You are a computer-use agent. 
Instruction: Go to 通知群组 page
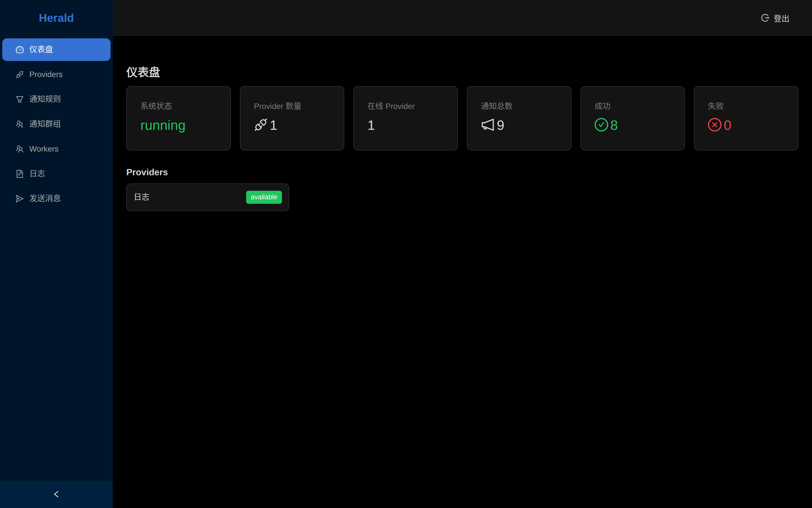pos(56,124)
